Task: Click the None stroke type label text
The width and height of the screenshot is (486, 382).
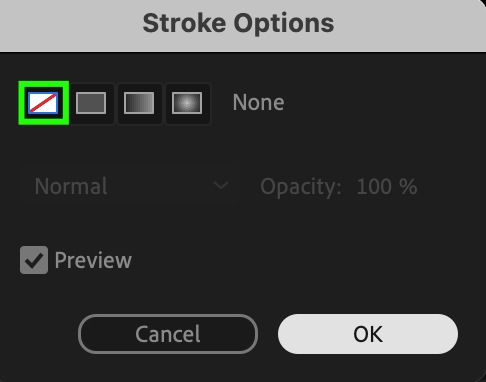Action: 259,102
